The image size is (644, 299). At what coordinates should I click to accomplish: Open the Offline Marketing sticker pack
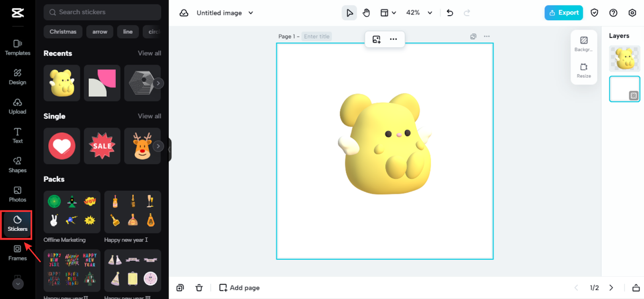[72, 212]
